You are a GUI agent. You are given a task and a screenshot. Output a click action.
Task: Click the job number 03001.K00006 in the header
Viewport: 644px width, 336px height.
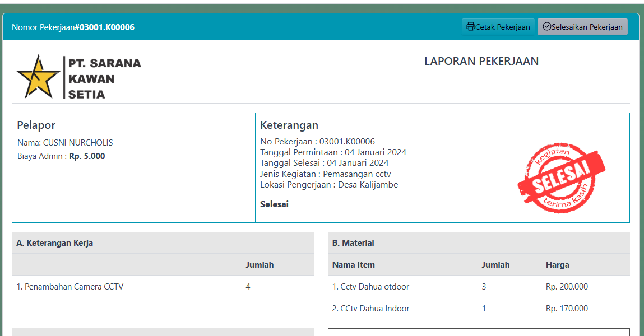106,27
